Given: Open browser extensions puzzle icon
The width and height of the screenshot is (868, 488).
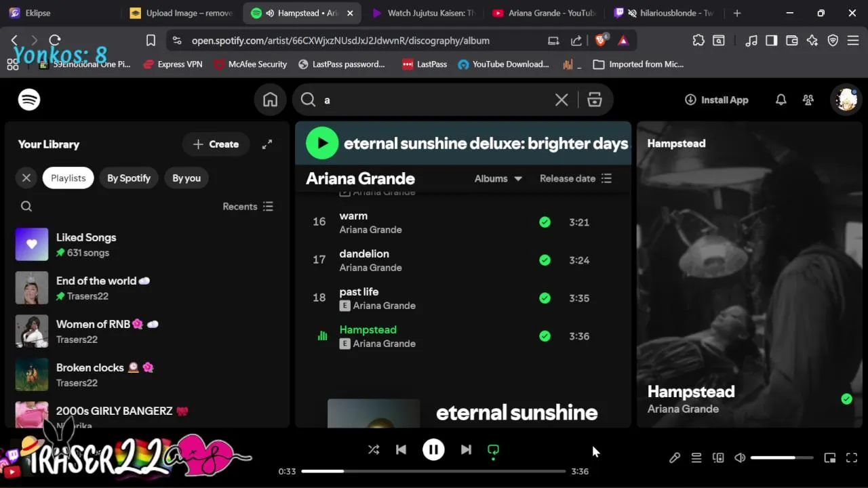Looking at the screenshot, I should click(698, 41).
